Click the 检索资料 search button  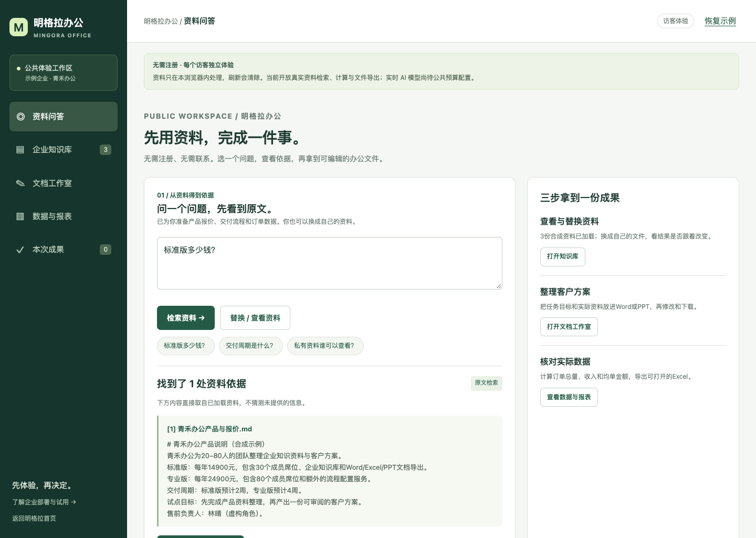tap(186, 318)
